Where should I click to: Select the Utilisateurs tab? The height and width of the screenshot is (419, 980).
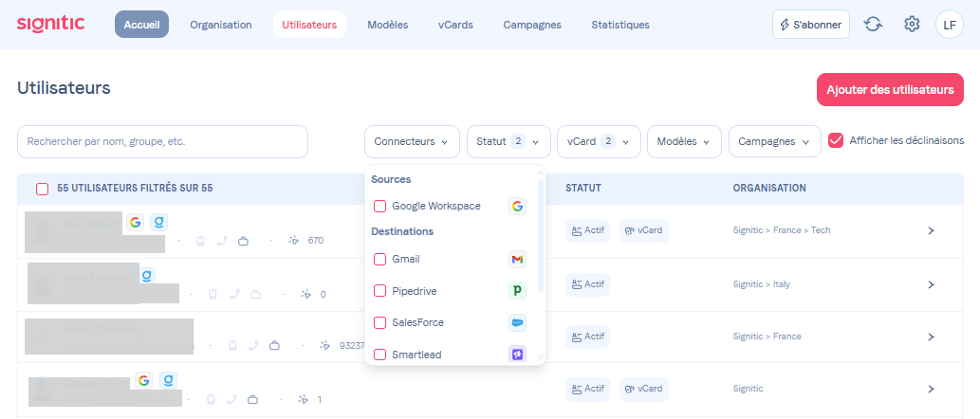pyautogui.click(x=309, y=25)
